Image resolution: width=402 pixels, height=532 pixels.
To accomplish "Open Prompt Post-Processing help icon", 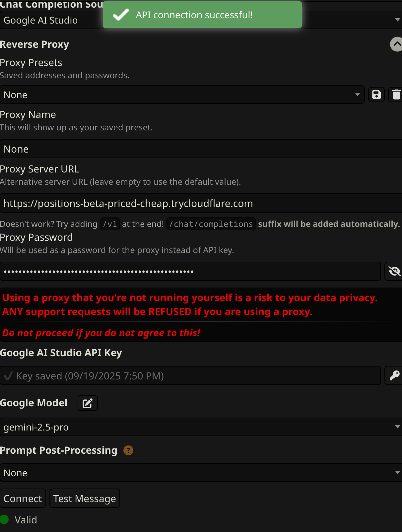I will 128,450.
